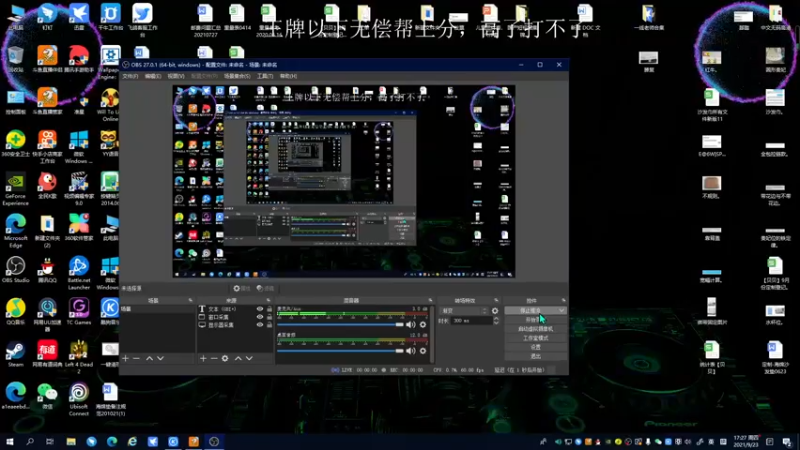800x450 pixels.
Task: Click the Start Virtual Camera button
Action: point(535,329)
